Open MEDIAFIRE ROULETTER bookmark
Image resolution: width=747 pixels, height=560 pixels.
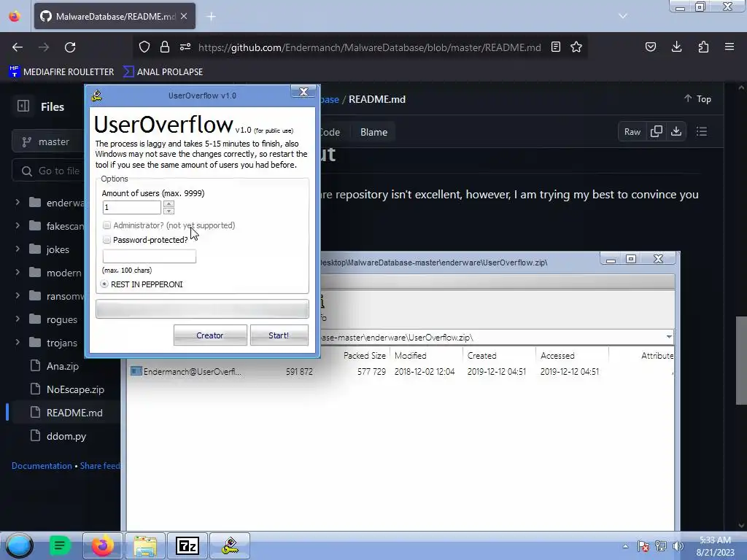click(61, 72)
